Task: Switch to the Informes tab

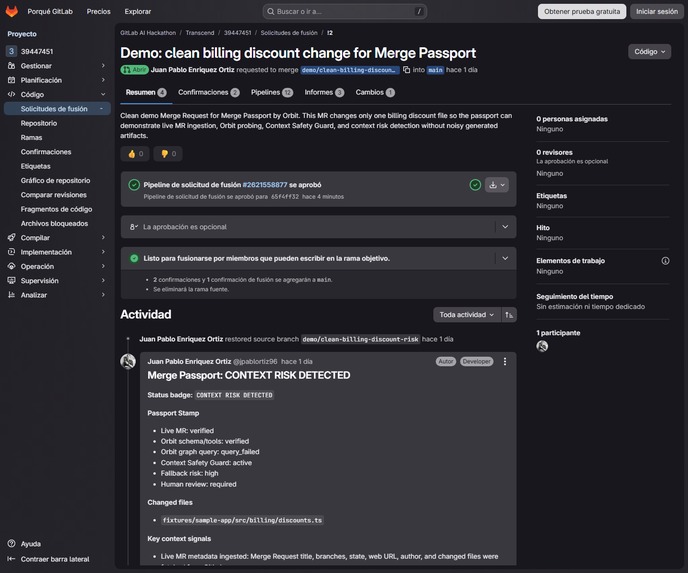Action: tap(324, 93)
